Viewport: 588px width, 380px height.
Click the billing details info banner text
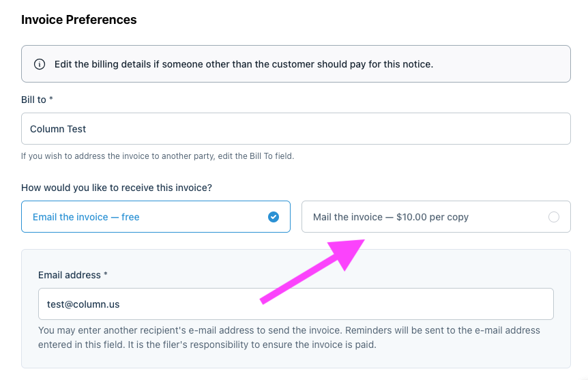coord(244,64)
